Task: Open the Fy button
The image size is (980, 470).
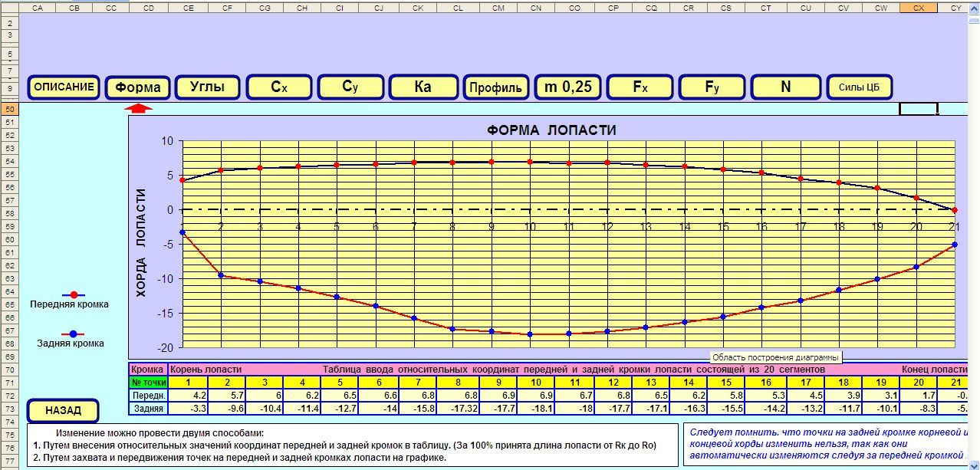Action: pos(712,87)
